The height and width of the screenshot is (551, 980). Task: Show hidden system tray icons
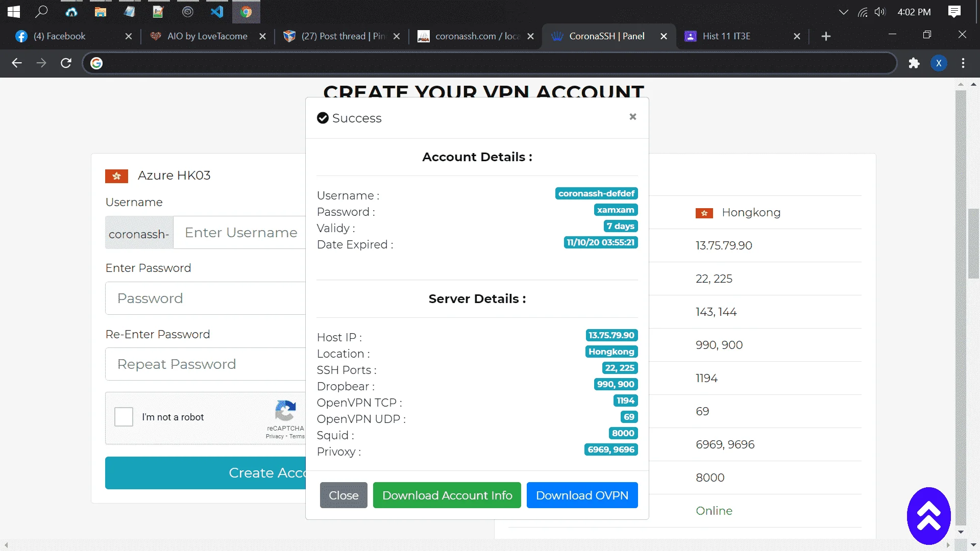click(844, 12)
